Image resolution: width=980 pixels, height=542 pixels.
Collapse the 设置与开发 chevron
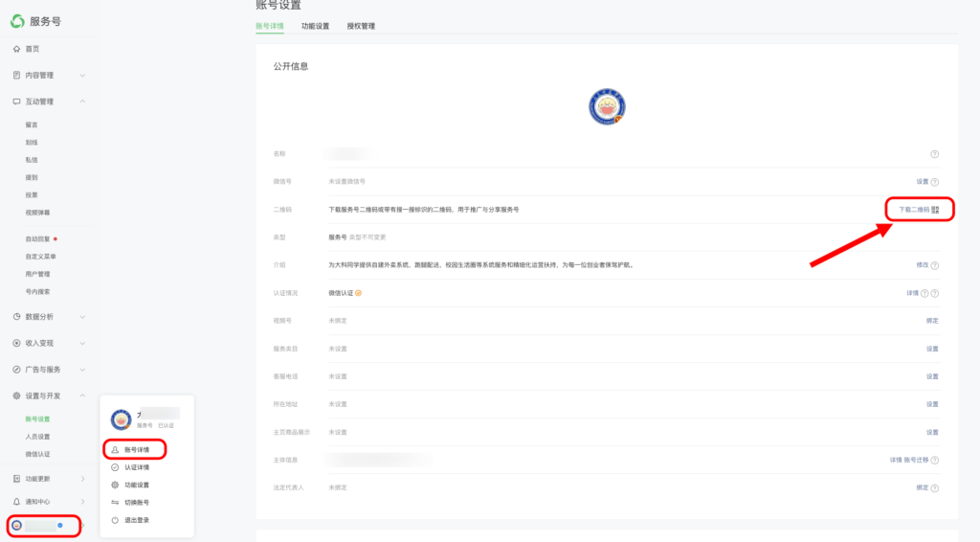point(82,395)
